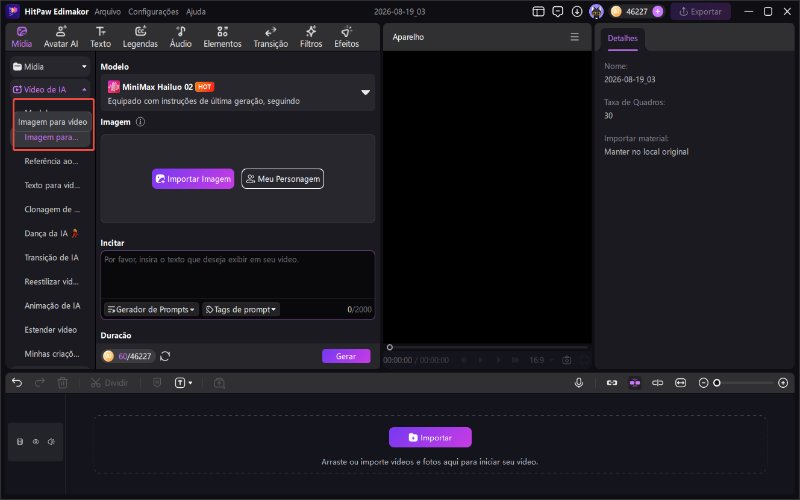Refresh the credits with the reload icon

click(165, 356)
